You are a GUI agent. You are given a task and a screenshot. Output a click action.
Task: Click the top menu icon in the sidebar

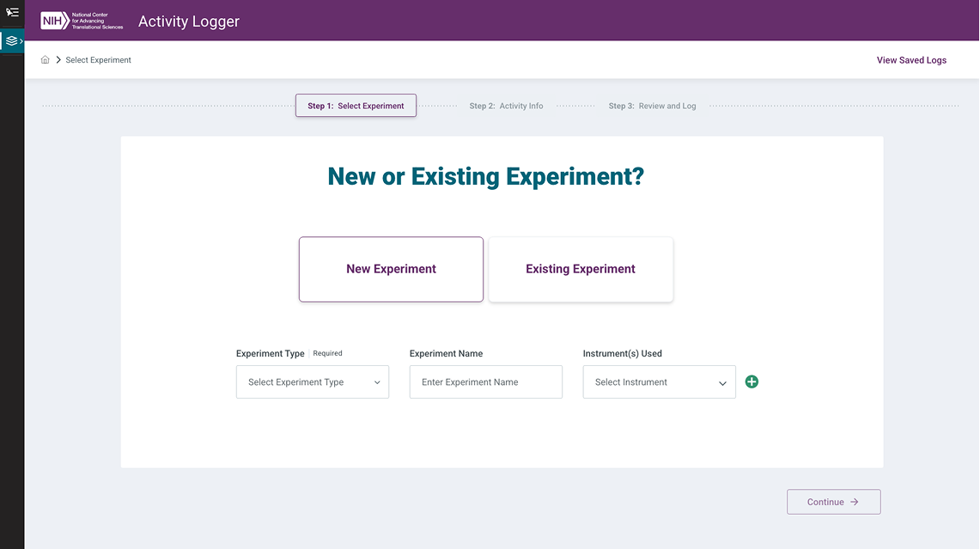click(x=12, y=12)
